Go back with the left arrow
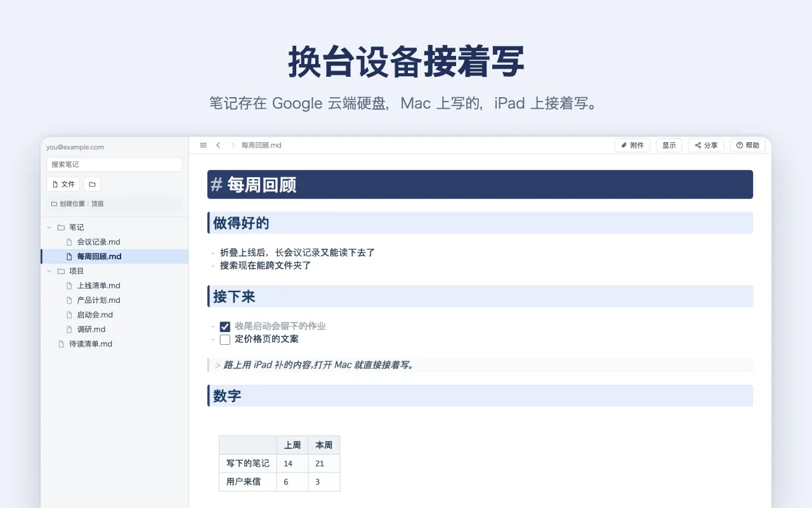Viewport: 812px width, 508px height. (x=218, y=145)
